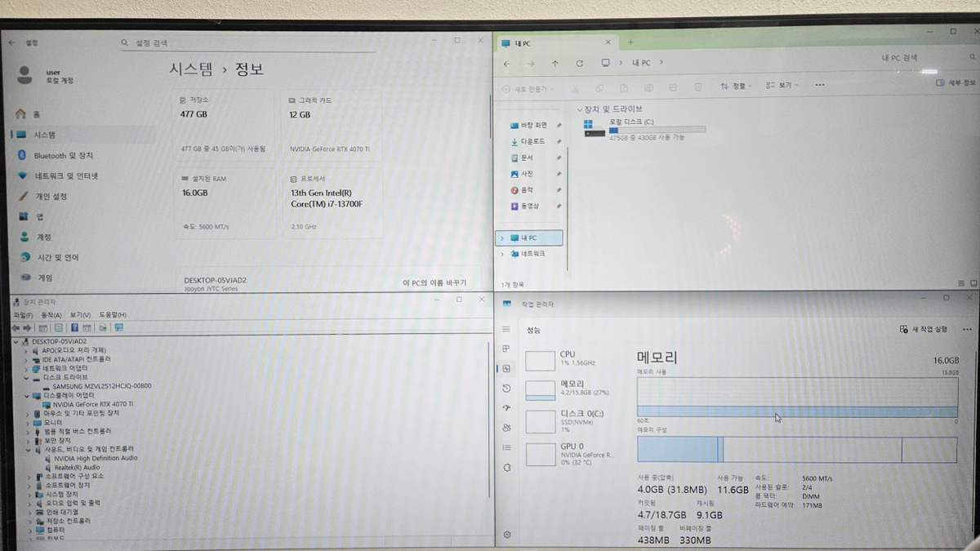Image resolution: width=980 pixels, height=551 pixels.
Task: Click File Explorer See more (…) button
Action: click(820, 85)
